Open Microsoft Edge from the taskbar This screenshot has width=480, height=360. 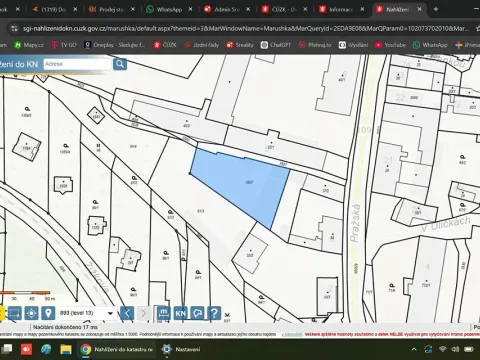coord(46,349)
